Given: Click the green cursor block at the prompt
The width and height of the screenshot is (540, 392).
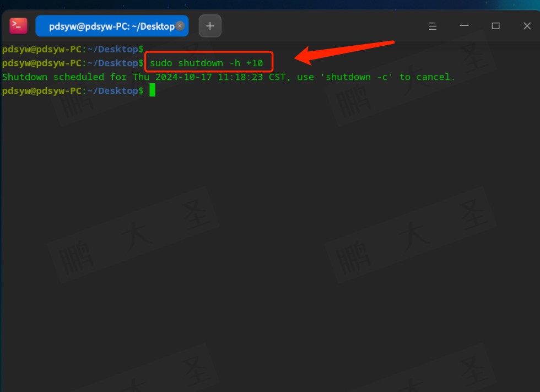Looking at the screenshot, I should [x=153, y=90].
